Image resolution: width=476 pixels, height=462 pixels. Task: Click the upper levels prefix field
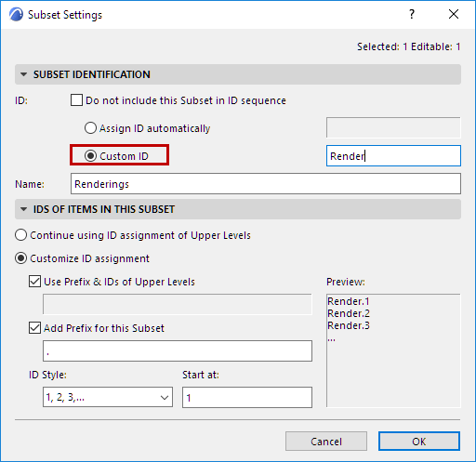pyautogui.click(x=178, y=304)
